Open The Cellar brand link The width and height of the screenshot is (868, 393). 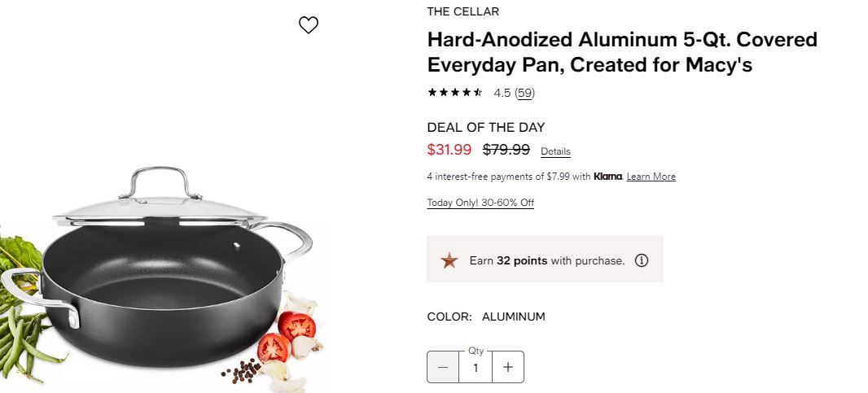463,11
